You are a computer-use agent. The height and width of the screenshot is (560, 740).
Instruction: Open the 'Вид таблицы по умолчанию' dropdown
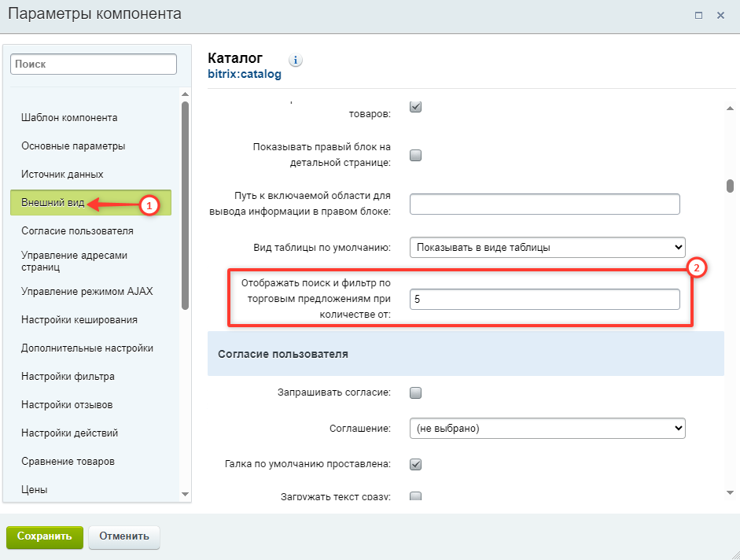point(547,248)
